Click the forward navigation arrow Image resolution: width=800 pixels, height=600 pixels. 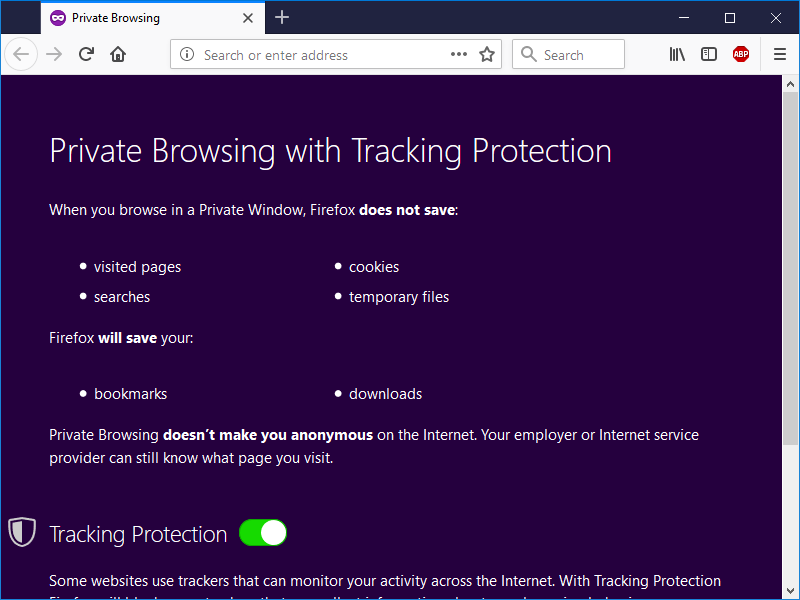coord(54,55)
